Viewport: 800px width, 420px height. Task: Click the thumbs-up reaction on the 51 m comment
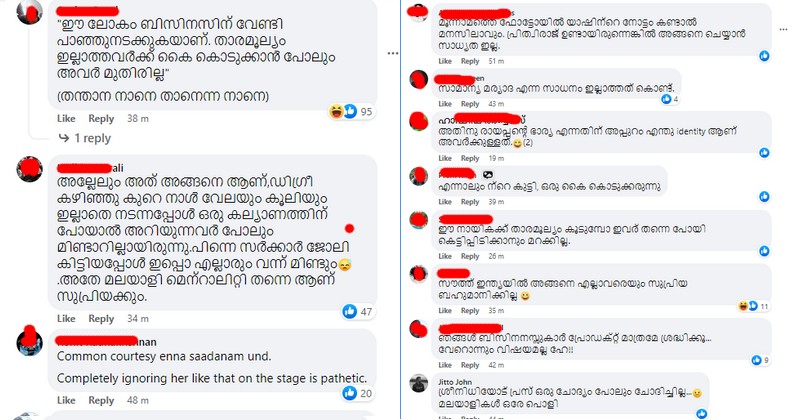(x=764, y=56)
